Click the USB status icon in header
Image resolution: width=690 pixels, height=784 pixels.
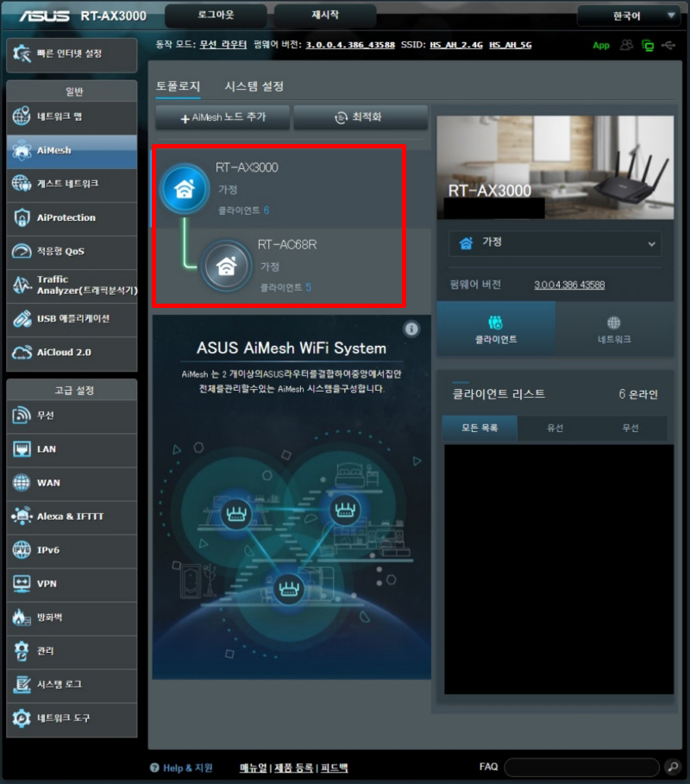click(x=668, y=45)
